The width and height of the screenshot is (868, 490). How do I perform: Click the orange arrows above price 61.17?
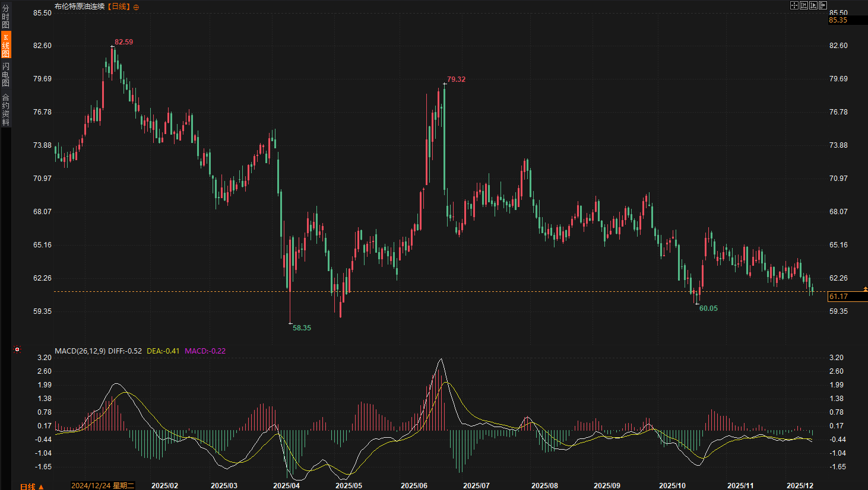tap(865, 289)
